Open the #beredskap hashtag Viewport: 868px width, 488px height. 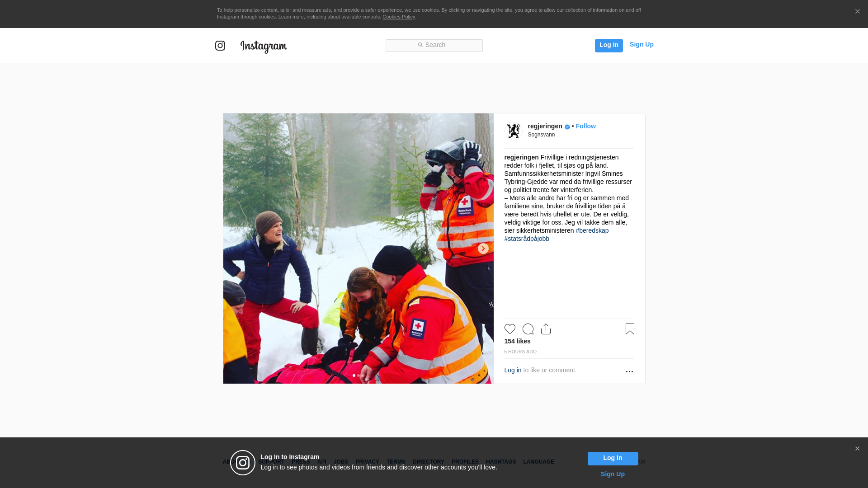click(x=592, y=230)
